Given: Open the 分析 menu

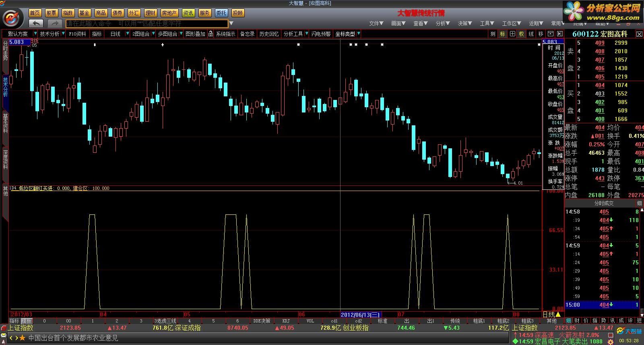Looking at the screenshot, I should coord(443,23).
